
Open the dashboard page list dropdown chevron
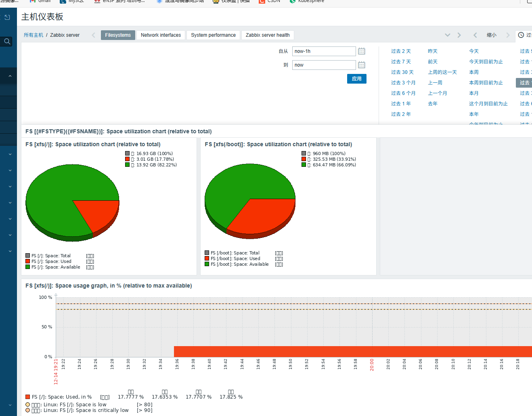pyautogui.click(x=447, y=35)
